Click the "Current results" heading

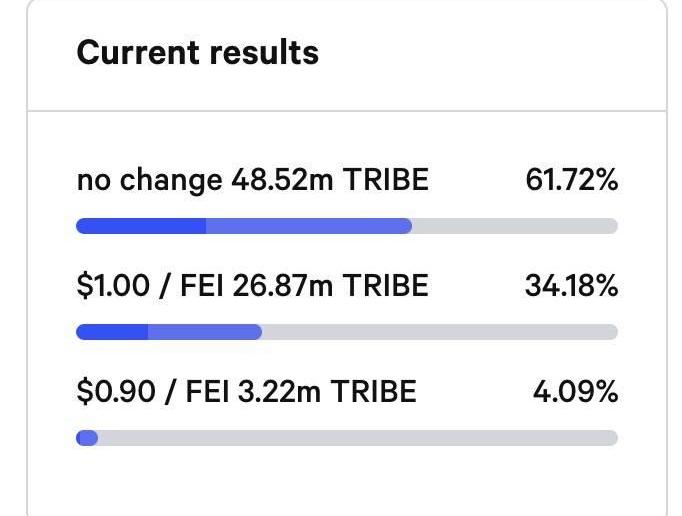tap(197, 52)
